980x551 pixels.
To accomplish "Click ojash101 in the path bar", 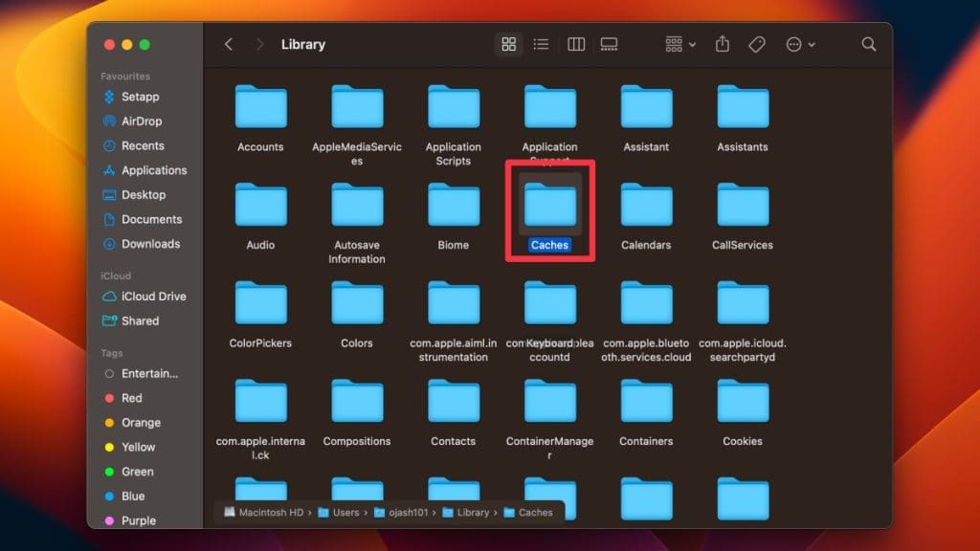I will click(x=401, y=513).
